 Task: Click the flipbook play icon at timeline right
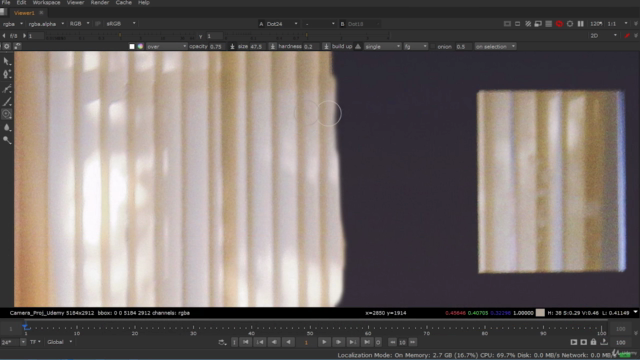click(573, 342)
